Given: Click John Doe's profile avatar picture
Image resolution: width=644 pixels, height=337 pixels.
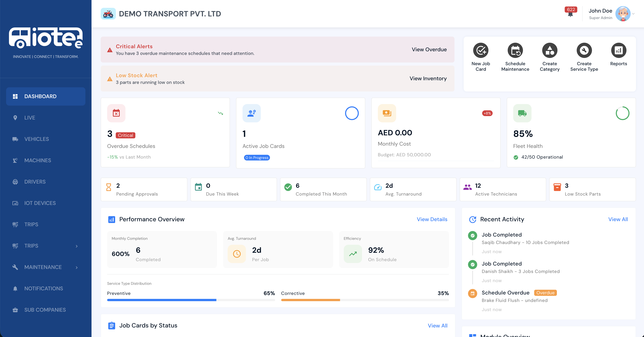Looking at the screenshot, I should point(623,14).
